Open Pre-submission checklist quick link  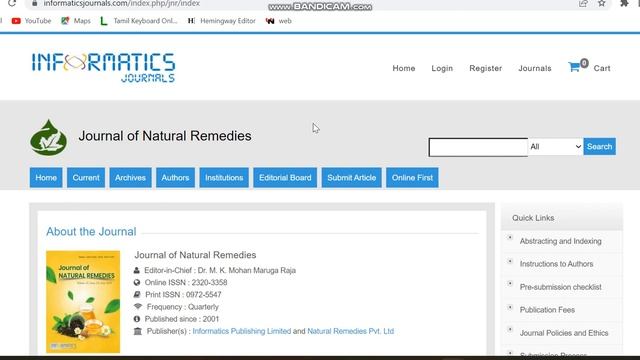(x=560, y=287)
